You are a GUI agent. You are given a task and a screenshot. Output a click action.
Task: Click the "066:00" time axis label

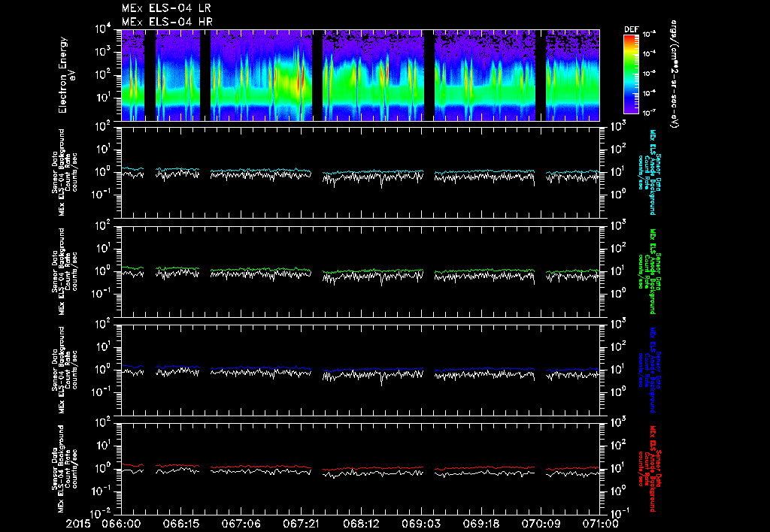(x=121, y=524)
